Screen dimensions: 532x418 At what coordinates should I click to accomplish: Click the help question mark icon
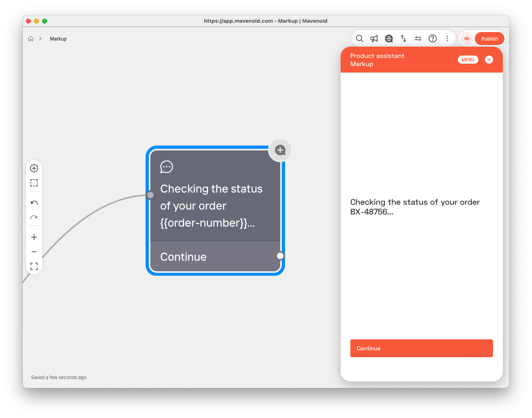click(433, 39)
